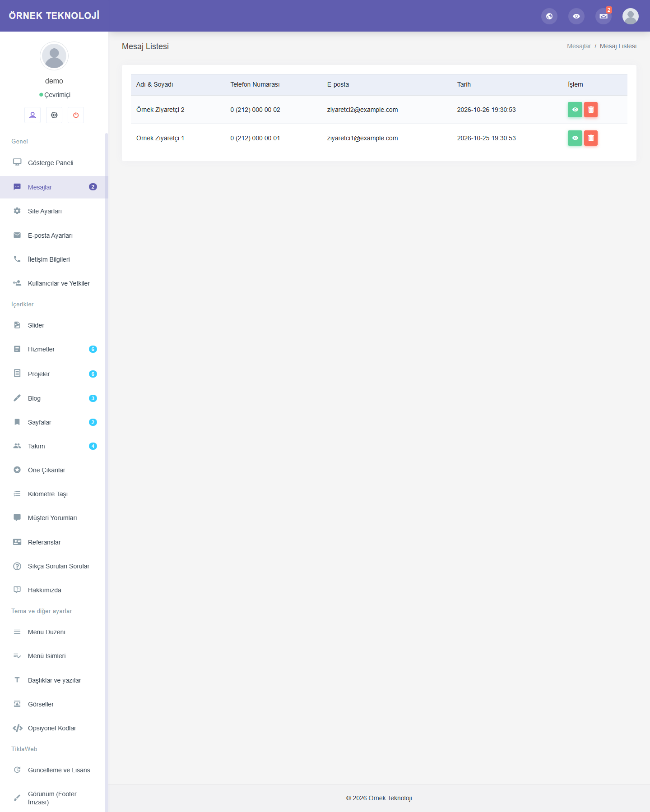The width and height of the screenshot is (650, 812).
Task: Open Menü Düzeni settings
Action: pyautogui.click(x=54, y=632)
